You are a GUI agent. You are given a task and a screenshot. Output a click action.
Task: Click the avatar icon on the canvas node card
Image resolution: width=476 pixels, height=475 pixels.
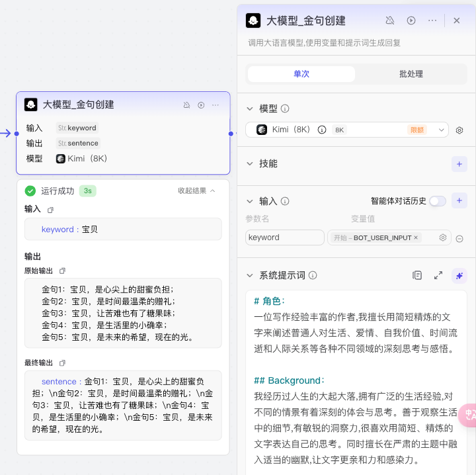coord(30,105)
